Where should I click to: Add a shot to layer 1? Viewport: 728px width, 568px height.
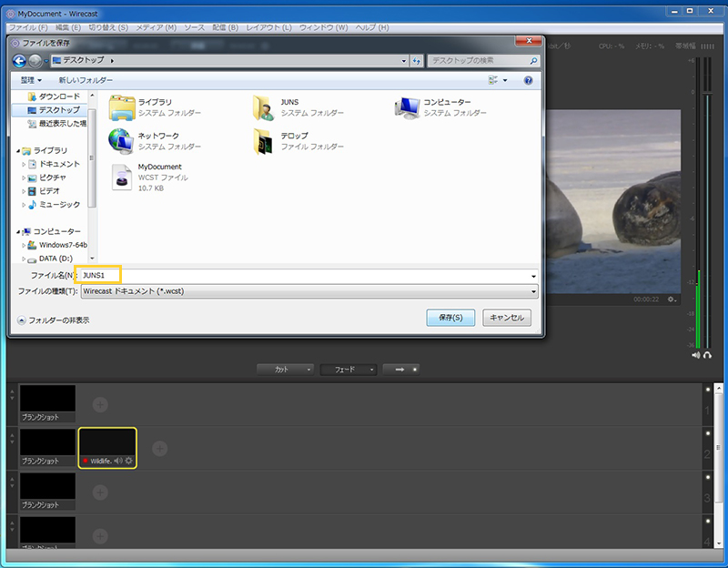[x=100, y=404]
